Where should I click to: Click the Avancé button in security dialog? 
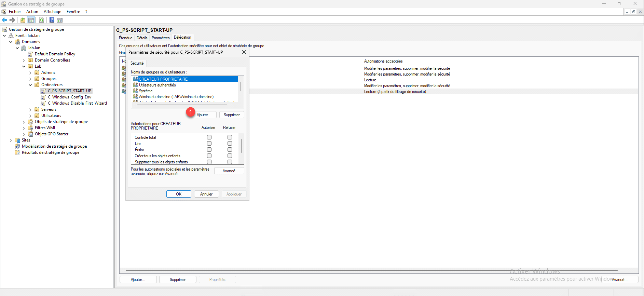pos(229,171)
